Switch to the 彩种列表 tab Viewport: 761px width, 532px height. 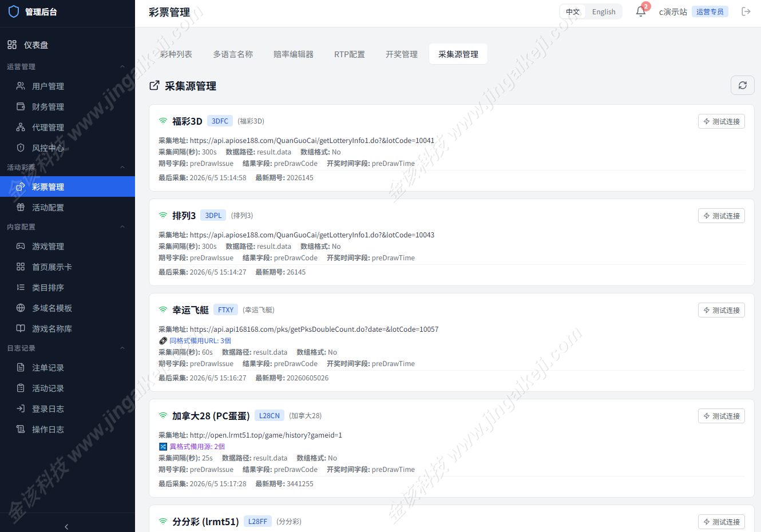[x=176, y=54]
